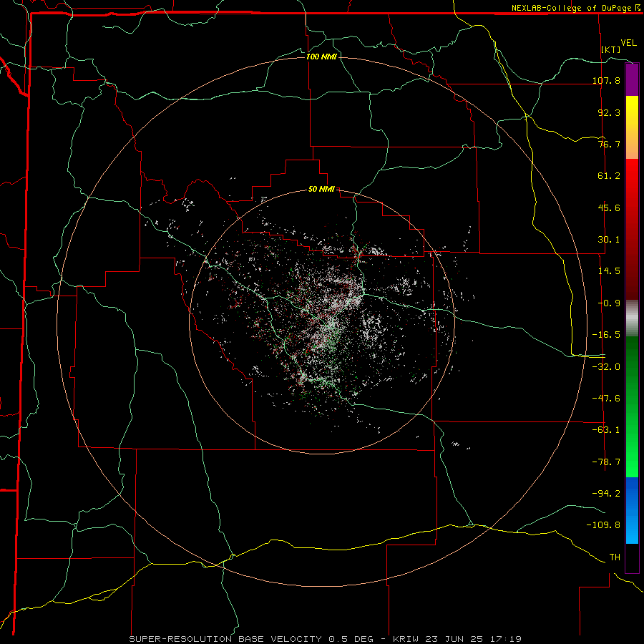Click the -109.8 velocity scale value
This screenshot has height=644, width=644.
pyautogui.click(x=603, y=525)
